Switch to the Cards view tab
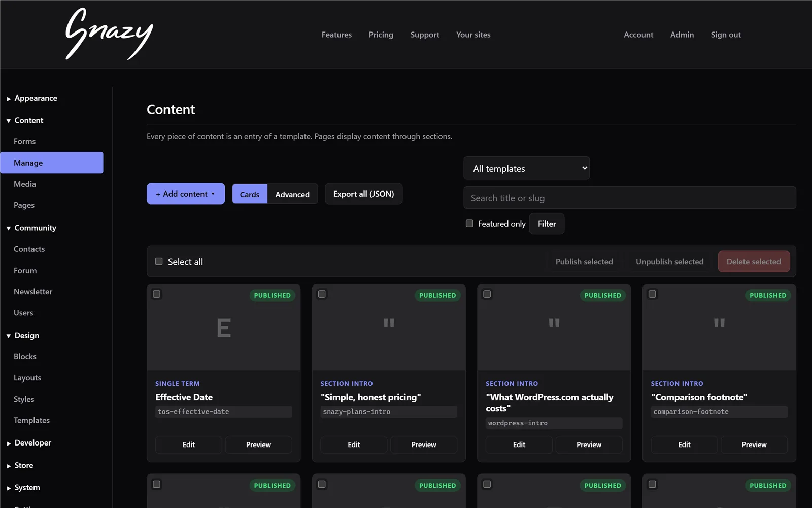 point(250,194)
